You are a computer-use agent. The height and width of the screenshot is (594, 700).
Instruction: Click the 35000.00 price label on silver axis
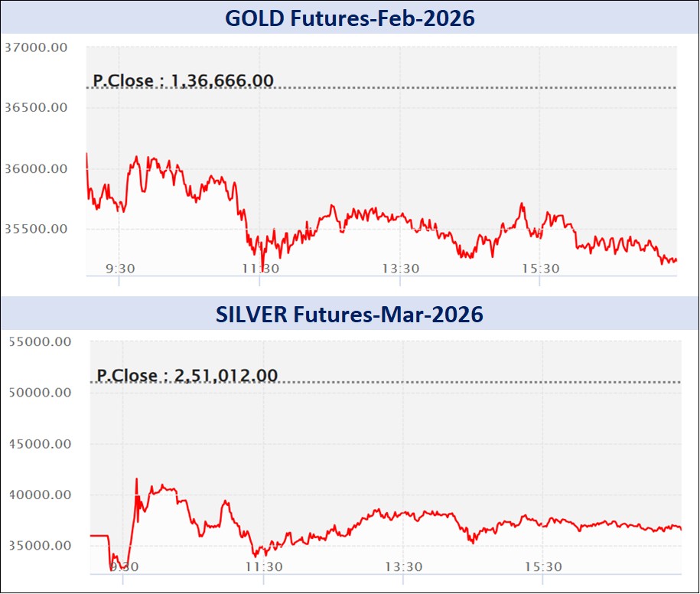(38, 546)
